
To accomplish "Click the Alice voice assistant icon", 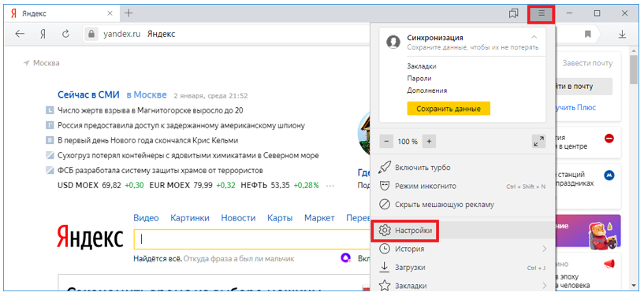I will [346, 258].
